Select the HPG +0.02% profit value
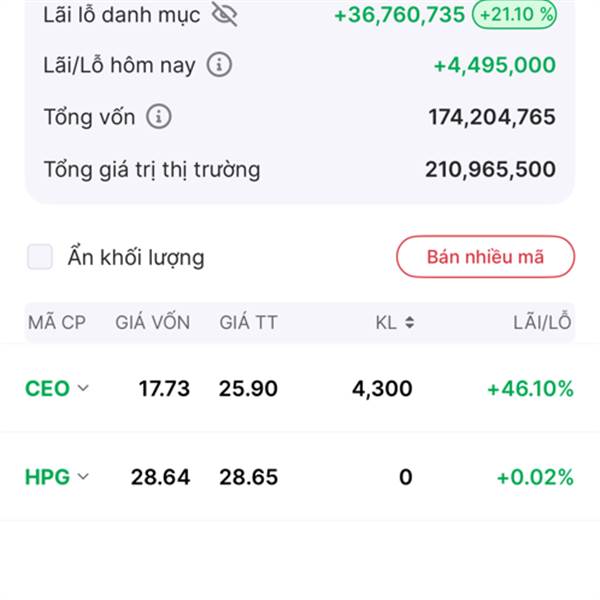 click(x=534, y=476)
